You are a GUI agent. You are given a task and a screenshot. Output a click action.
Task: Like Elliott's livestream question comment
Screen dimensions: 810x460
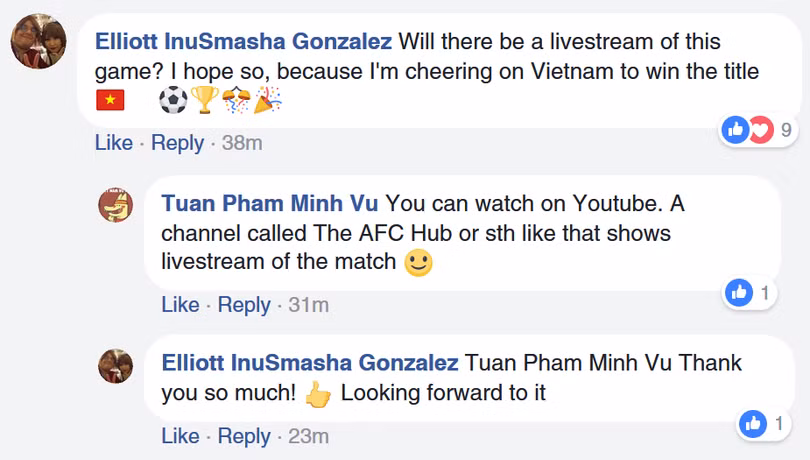[113, 143]
